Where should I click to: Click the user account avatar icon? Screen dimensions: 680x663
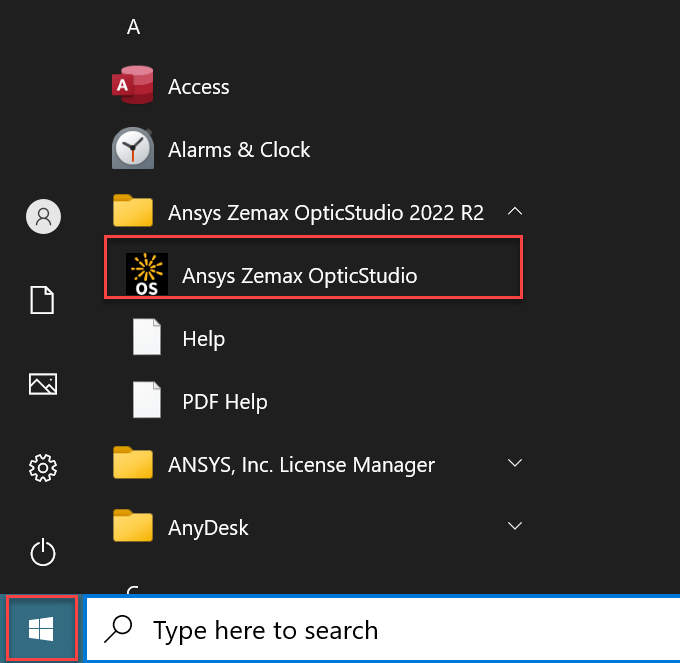point(43,216)
